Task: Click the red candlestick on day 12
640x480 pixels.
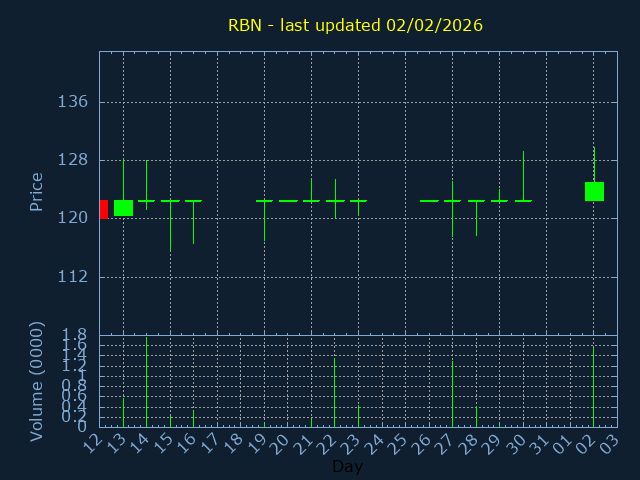Action: [103, 209]
